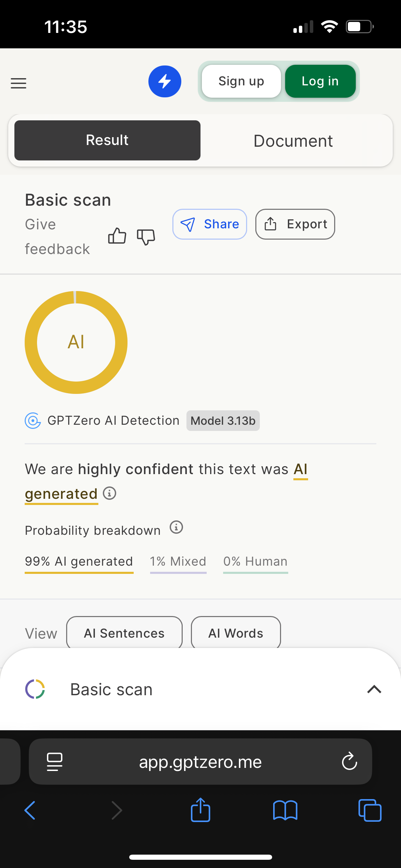Select the Result tab
This screenshot has width=401, height=868.
(x=107, y=141)
